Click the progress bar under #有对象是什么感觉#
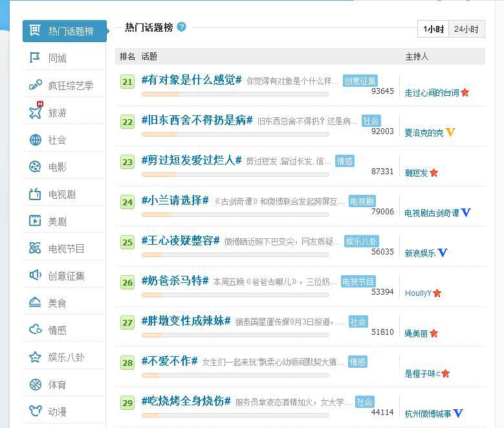Viewport: 504px width, 428px height. coord(236,95)
